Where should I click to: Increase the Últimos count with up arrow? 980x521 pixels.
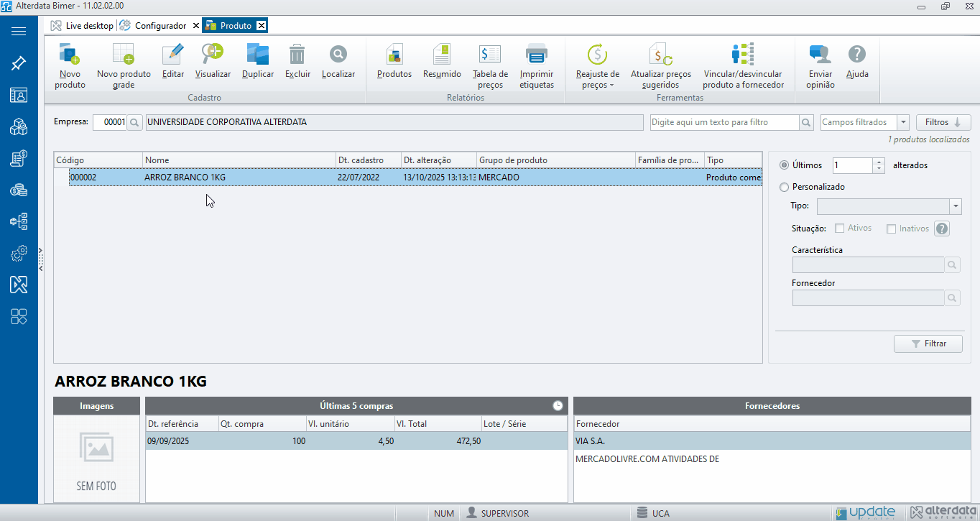pos(879,162)
